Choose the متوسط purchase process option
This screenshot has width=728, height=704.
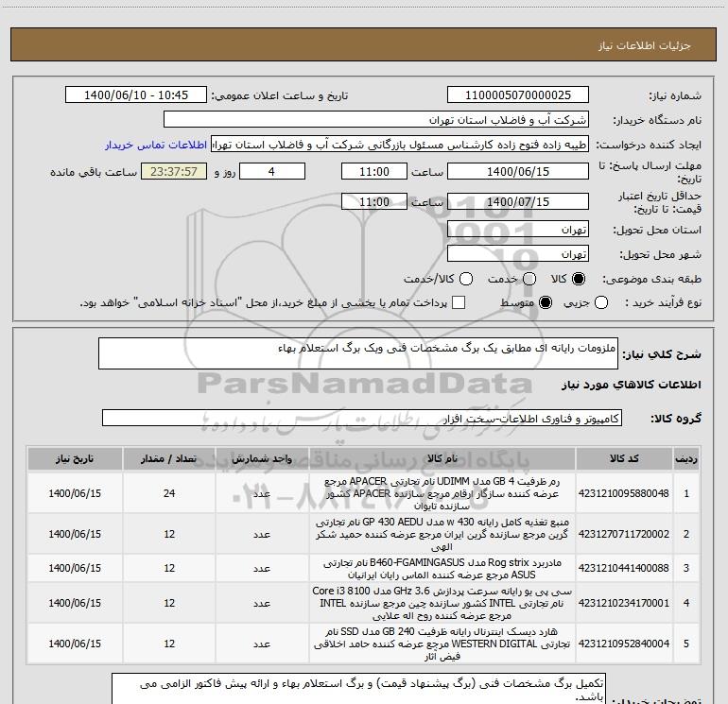pyautogui.click(x=546, y=302)
